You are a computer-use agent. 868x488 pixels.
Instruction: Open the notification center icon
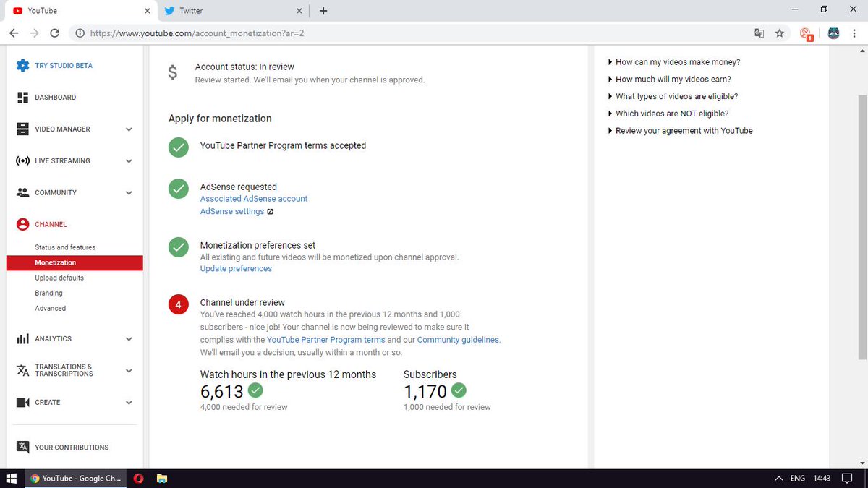[x=847, y=478]
